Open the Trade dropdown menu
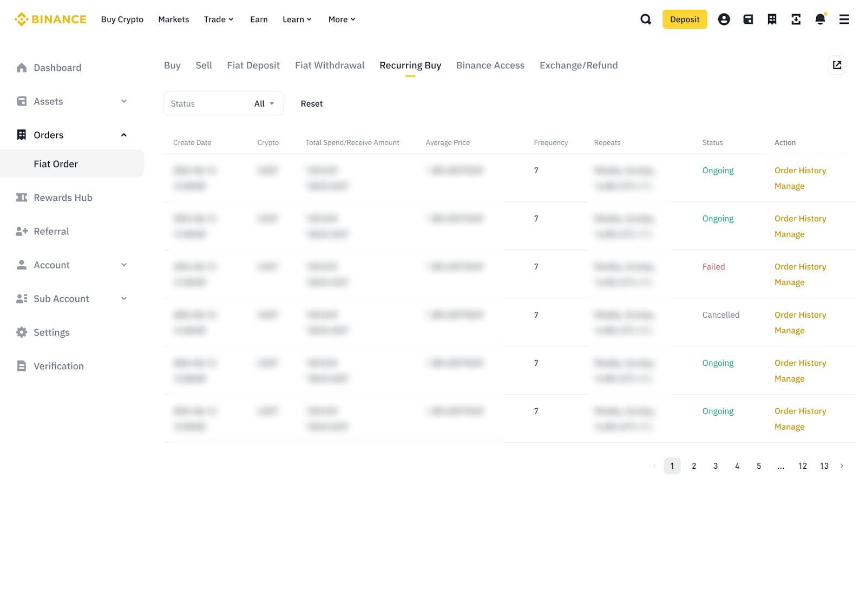The image size is (866, 616). [x=219, y=19]
